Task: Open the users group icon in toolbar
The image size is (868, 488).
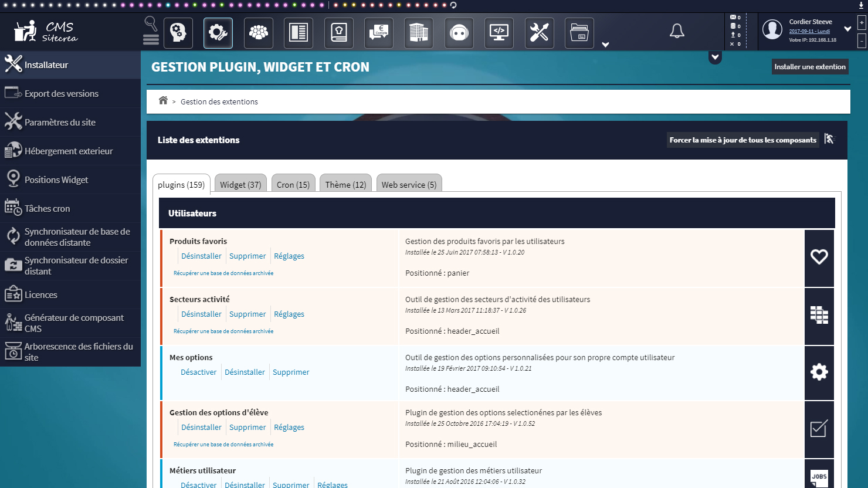Action: 258,33
